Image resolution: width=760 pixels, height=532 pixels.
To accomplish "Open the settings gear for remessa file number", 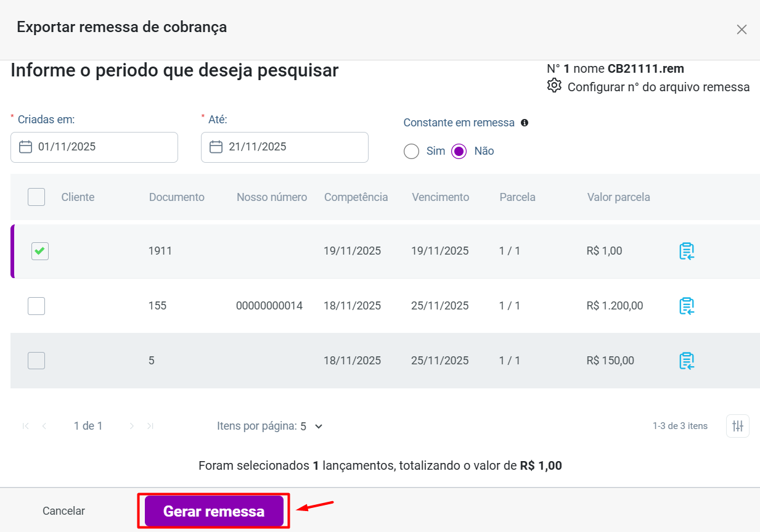I will point(554,86).
